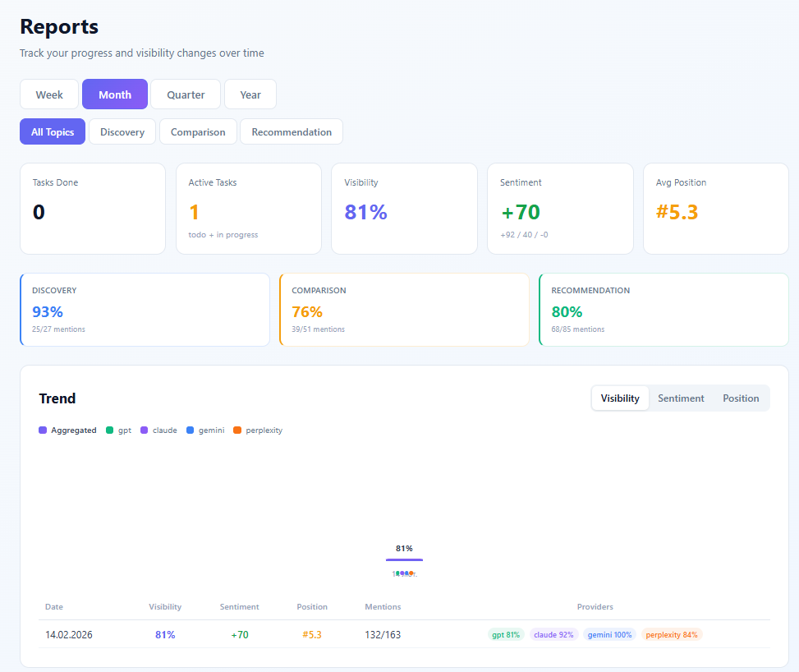Click the Recommendation topic filter
The image size is (799, 672).
coord(291,131)
